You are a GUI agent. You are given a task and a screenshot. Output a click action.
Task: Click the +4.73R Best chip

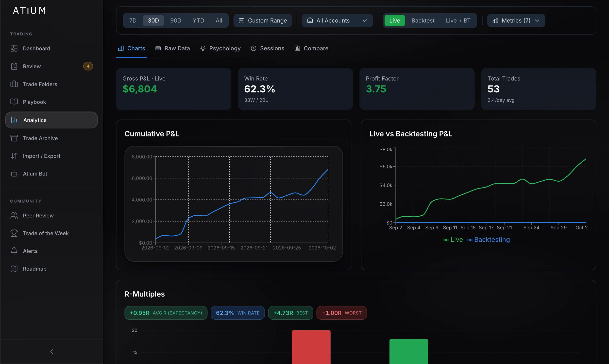291,313
